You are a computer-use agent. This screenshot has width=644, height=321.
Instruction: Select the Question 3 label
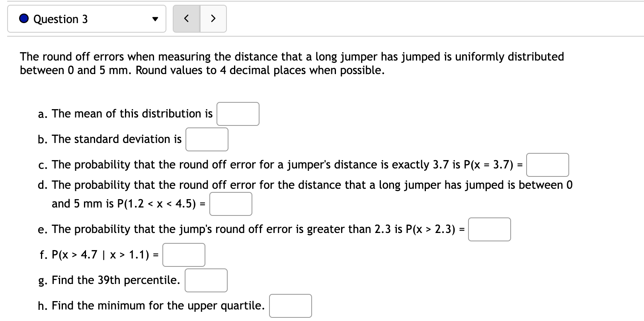coord(60,19)
